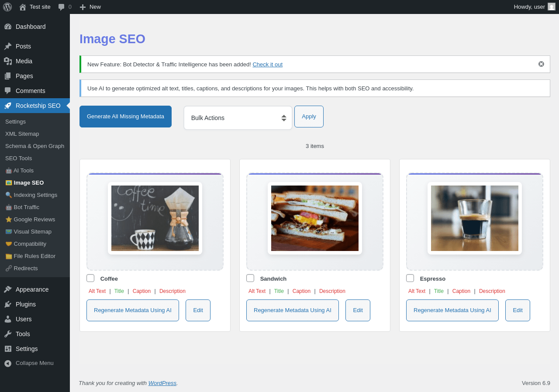Click the Plugins plug icon in sidebar
Viewport: 559px width, 392px height.
point(8,304)
